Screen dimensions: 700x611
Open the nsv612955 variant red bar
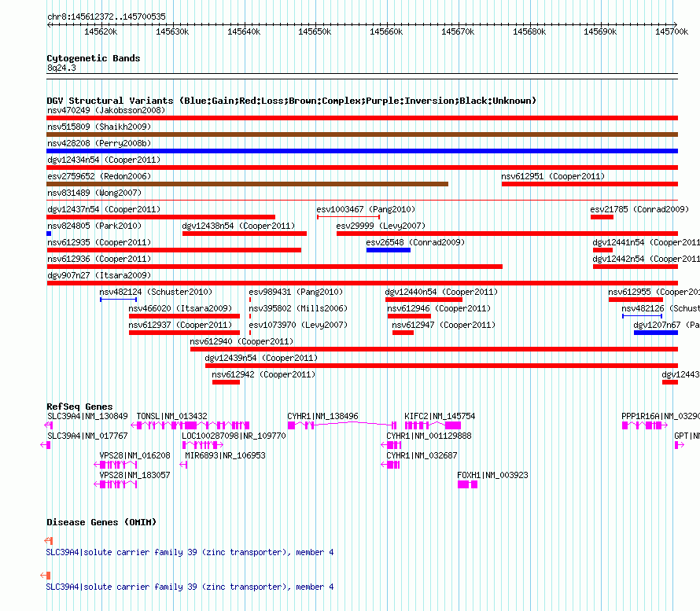pos(636,300)
